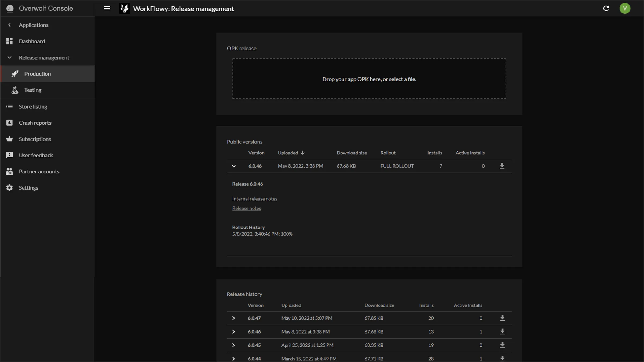This screenshot has width=644, height=362.
Task: Download release 6.0.44 from history
Action: coord(502,359)
